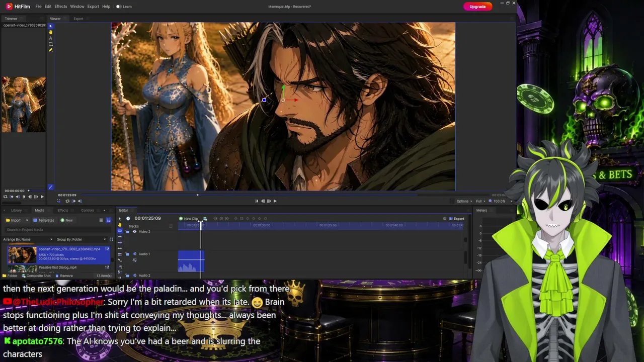Viewport: 644px width, 362px height.
Task: Switch media panel to detailed list view
Action: pyautogui.click(x=108, y=220)
